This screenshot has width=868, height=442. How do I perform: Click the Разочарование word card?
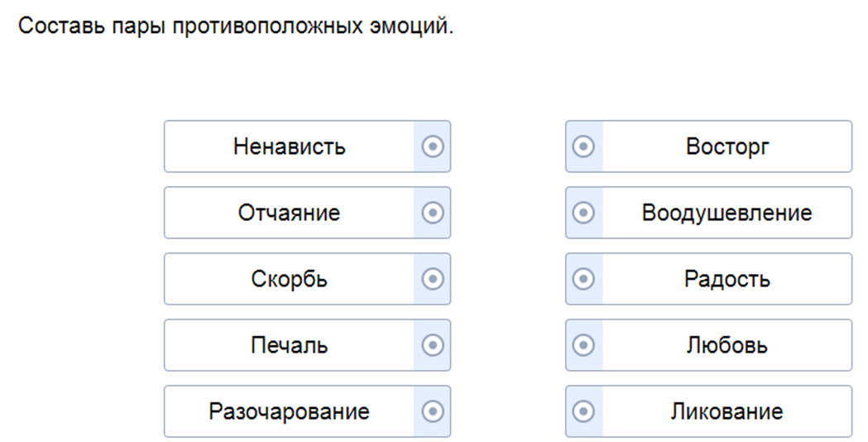(290, 411)
